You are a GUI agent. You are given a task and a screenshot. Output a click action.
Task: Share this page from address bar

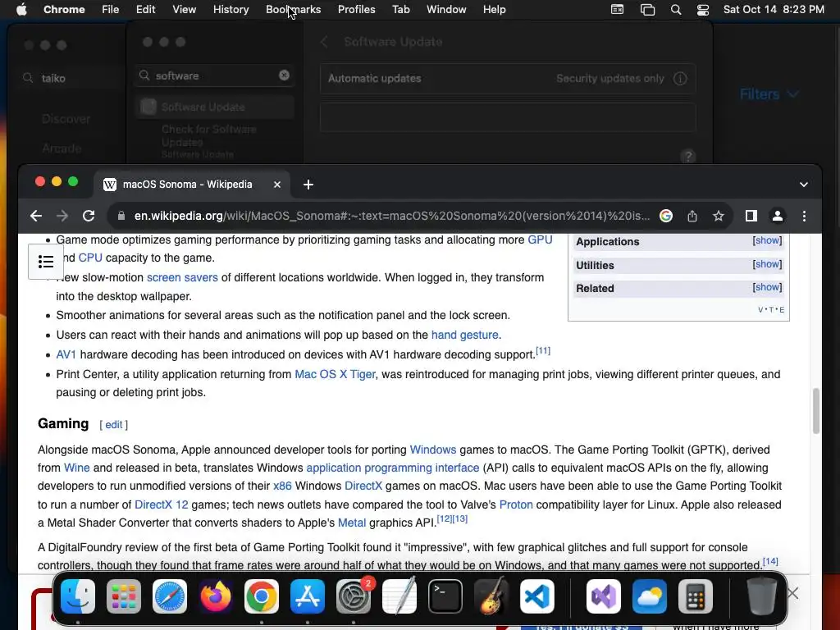pyautogui.click(x=692, y=216)
